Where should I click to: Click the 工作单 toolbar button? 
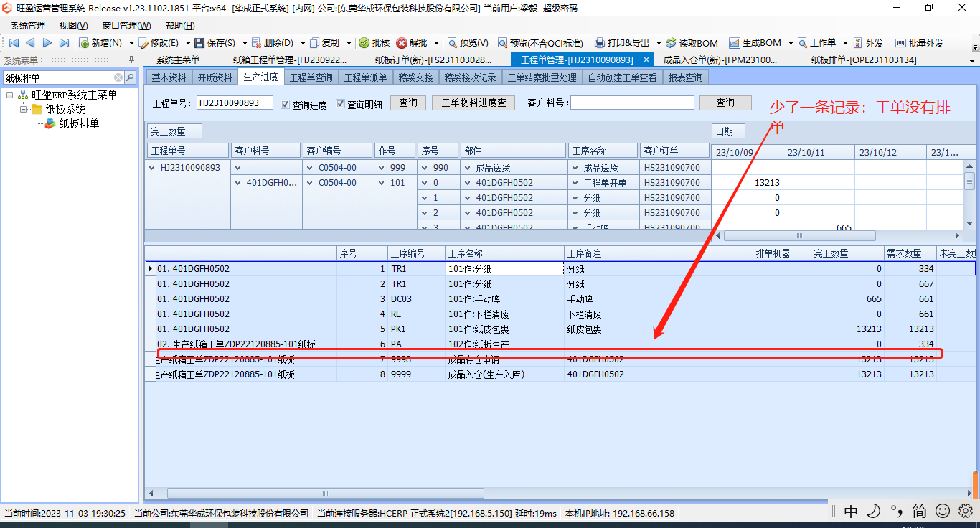[x=816, y=43]
